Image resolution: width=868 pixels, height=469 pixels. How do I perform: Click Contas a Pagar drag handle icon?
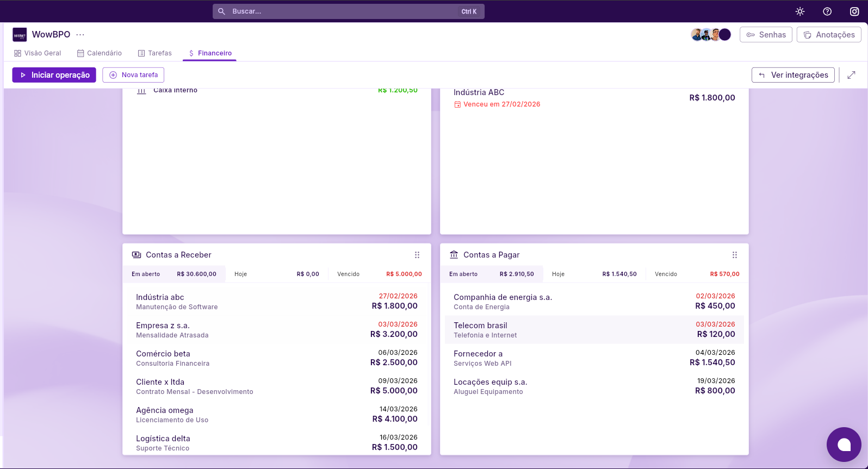point(735,255)
